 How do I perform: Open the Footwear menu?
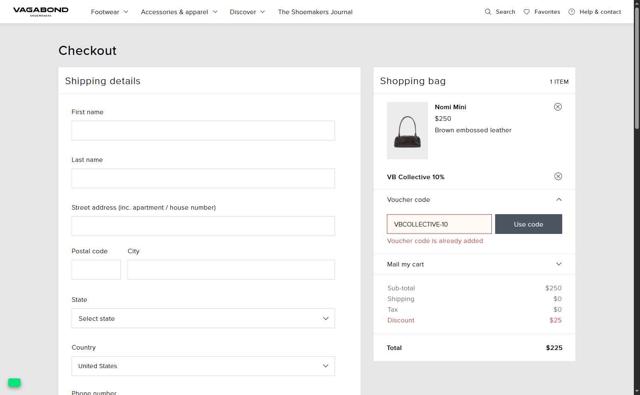click(105, 12)
